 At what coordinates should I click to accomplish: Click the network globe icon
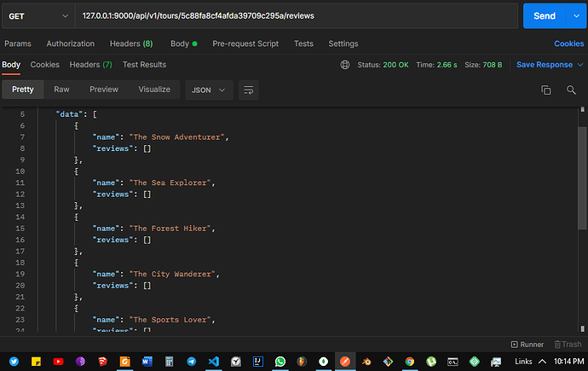344,65
